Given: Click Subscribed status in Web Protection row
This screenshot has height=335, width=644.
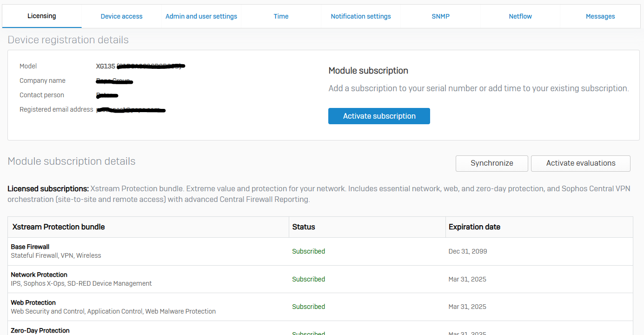Looking at the screenshot, I should click(x=309, y=307).
